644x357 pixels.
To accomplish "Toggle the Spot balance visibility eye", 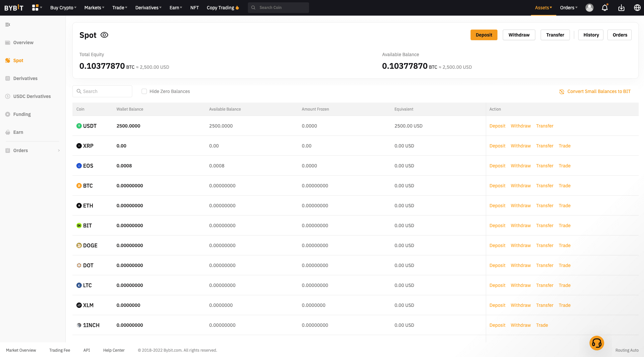I will 104,35.
